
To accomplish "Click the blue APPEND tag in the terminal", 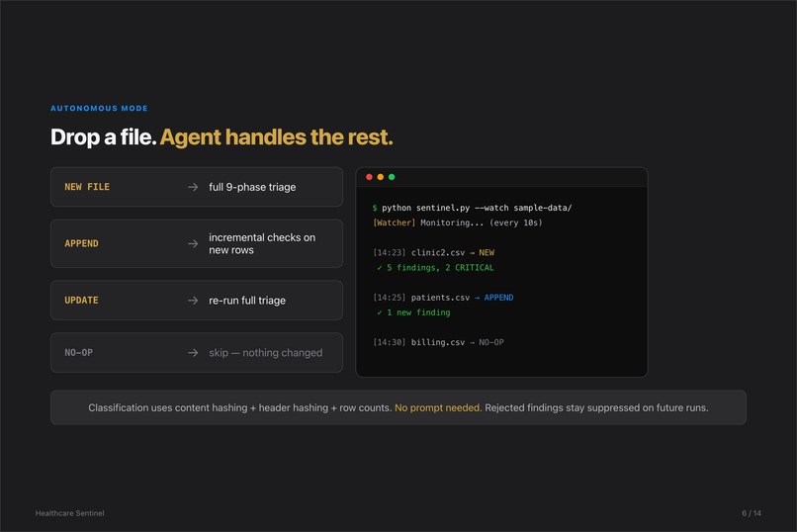I will [498, 298].
